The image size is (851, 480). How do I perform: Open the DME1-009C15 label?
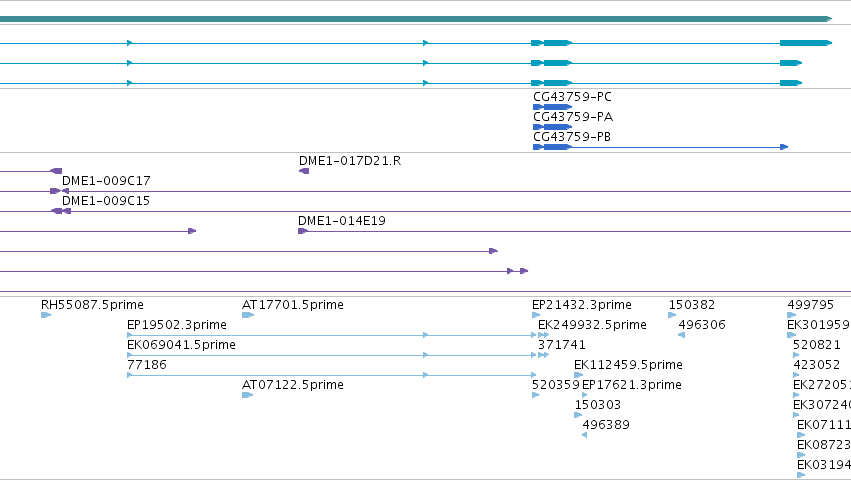pyautogui.click(x=105, y=201)
